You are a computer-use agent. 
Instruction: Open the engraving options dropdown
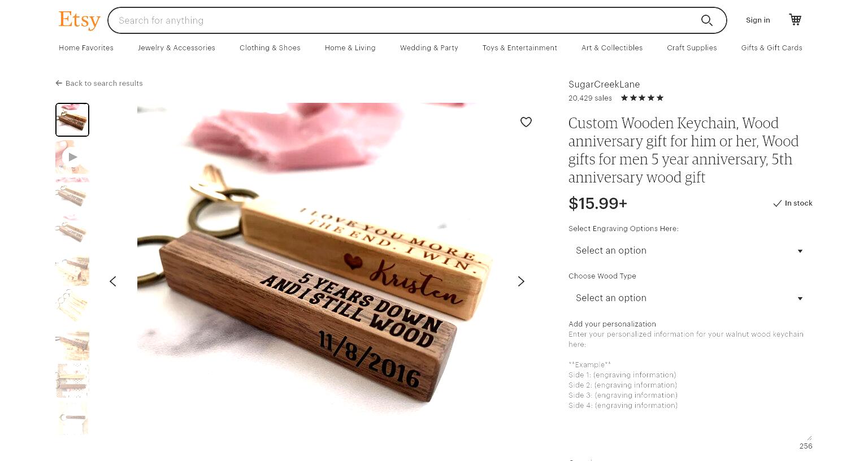tap(690, 251)
